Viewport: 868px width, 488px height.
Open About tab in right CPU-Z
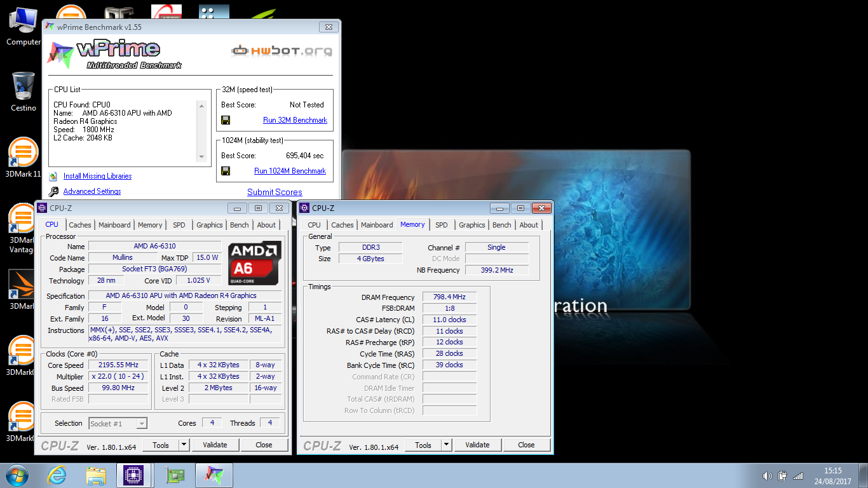point(529,225)
